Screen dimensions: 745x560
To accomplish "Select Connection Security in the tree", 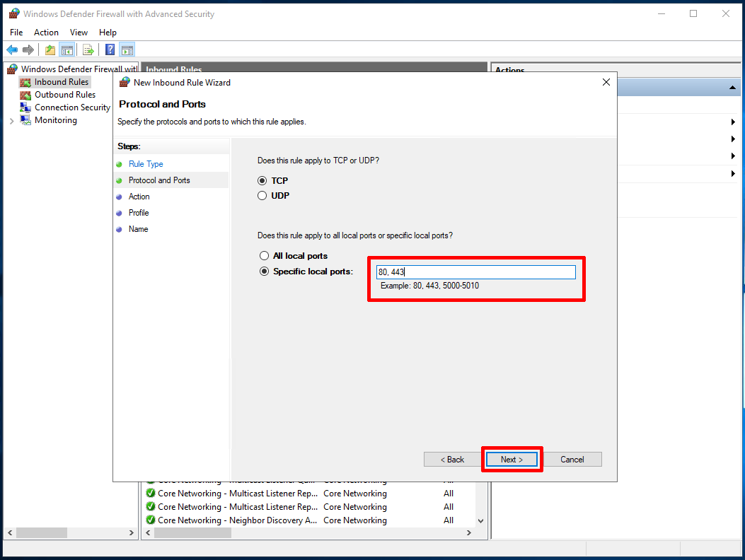I will click(x=72, y=107).
